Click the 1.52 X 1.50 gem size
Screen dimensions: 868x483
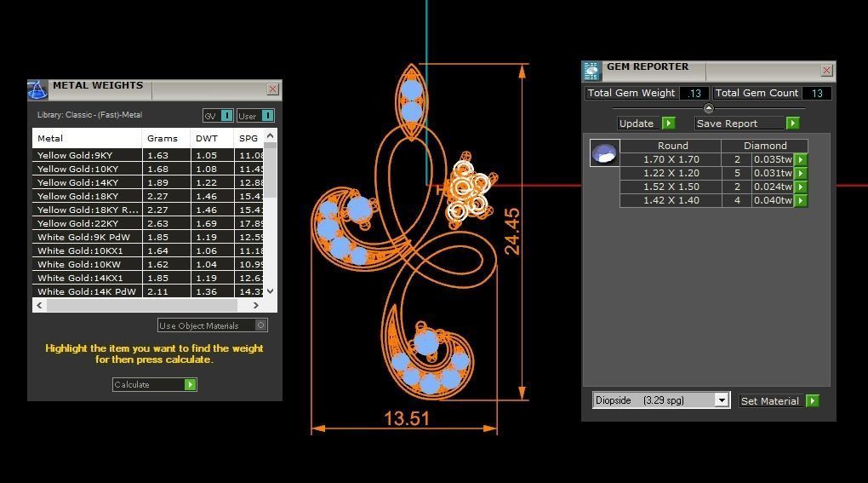coord(671,187)
